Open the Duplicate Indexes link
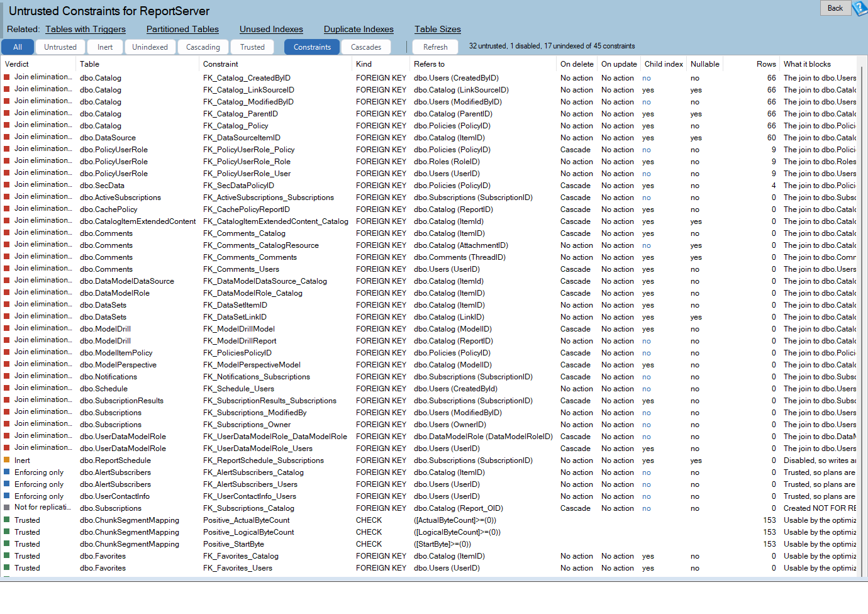 click(359, 29)
